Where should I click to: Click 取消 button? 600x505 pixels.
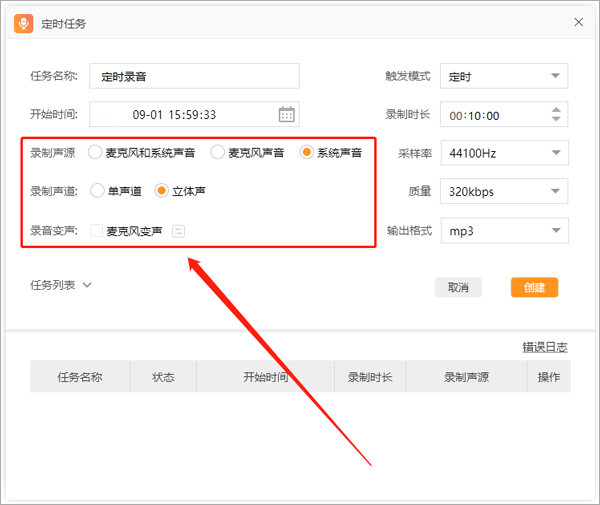tap(458, 287)
